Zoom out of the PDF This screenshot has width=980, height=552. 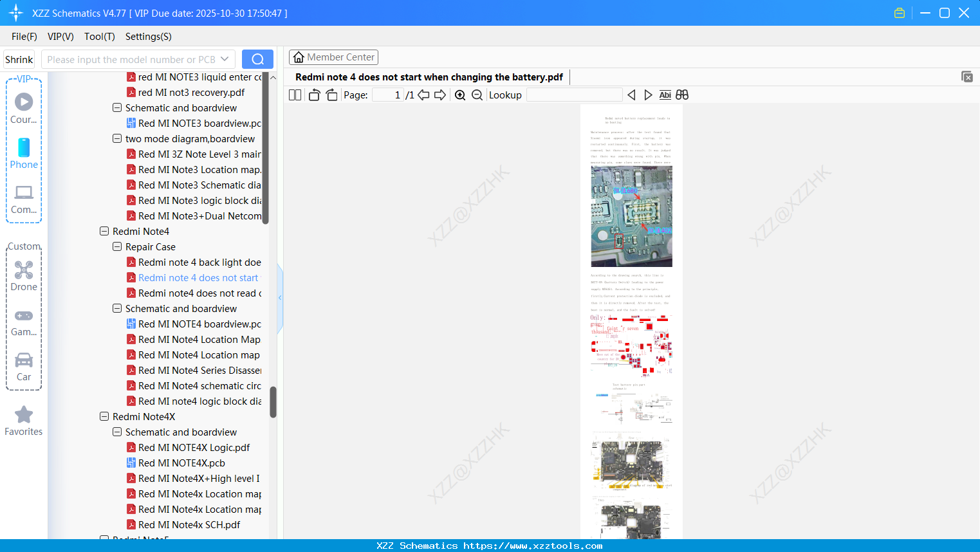pyautogui.click(x=477, y=95)
